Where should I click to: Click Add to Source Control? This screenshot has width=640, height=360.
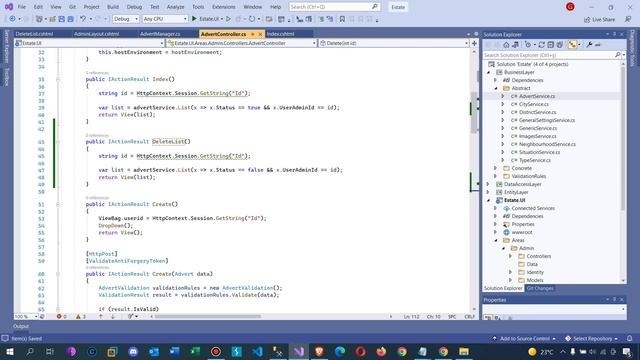point(524,338)
